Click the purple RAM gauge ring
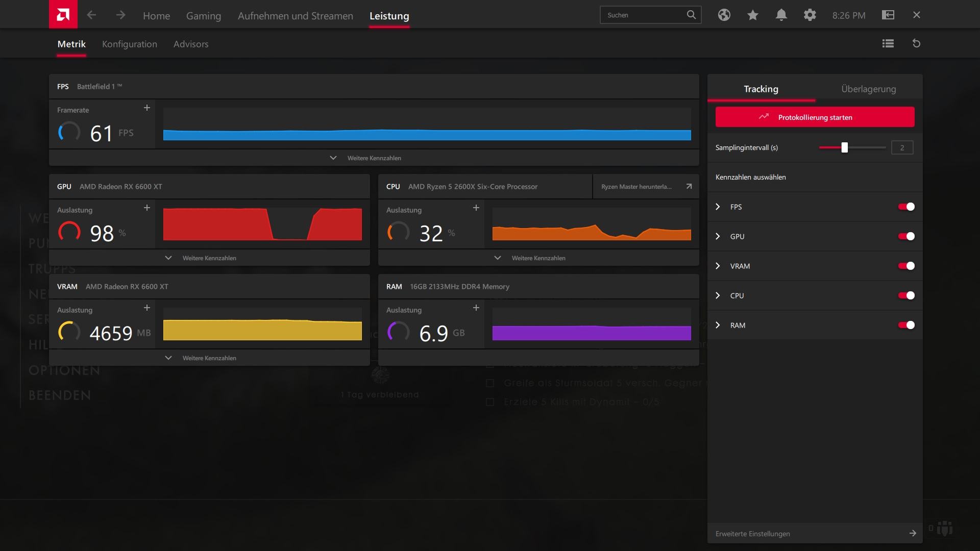980x551 pixels. 398,332
